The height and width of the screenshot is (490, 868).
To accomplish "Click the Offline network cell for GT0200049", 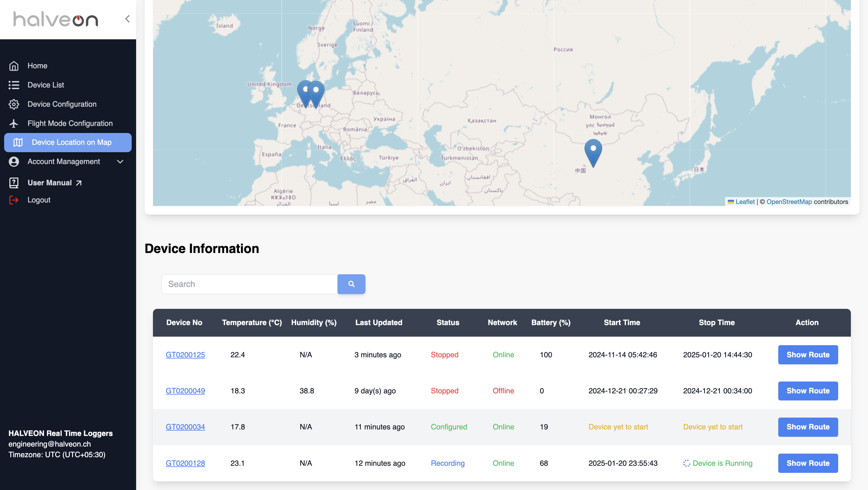I will [x=503, y=391].
